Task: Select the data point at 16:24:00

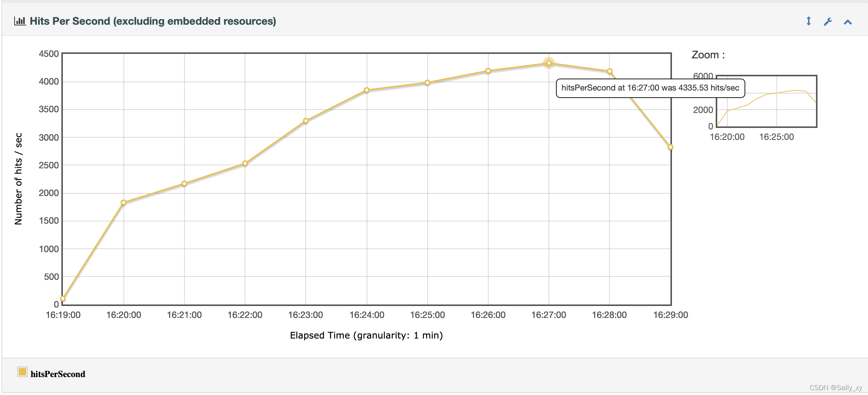Action: 367,90
